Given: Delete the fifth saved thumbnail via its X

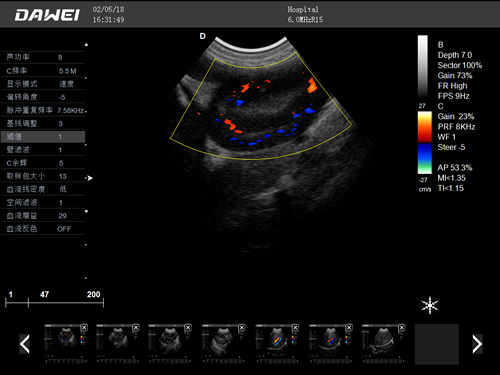Looking at the screenshot, I should (x=295, y=328).
